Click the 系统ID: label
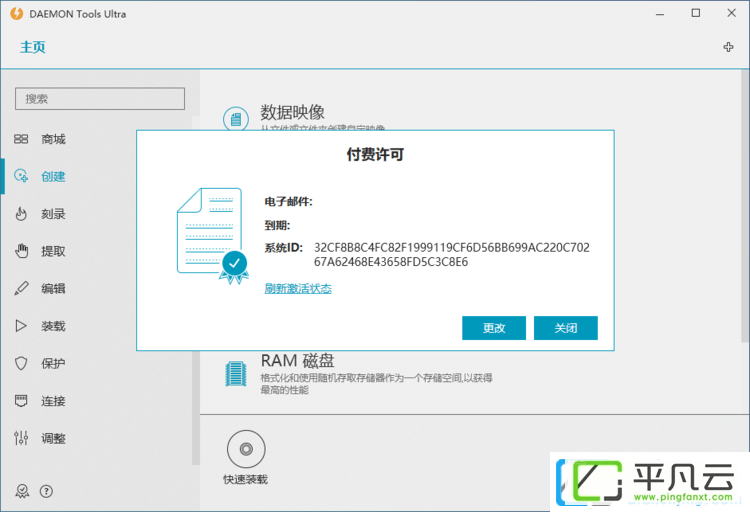Screen dimensions: 750x512 click(x=284, y=247)
